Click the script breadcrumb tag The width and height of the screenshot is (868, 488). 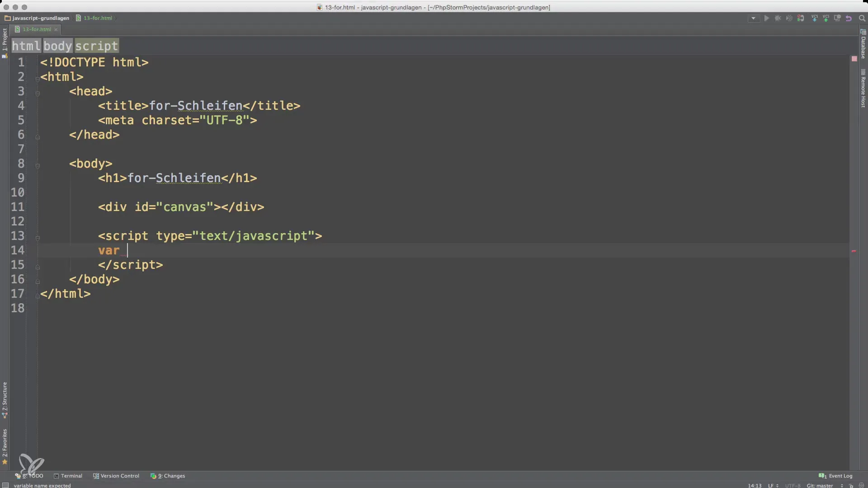pyautogui.click(x=96, y=46)
